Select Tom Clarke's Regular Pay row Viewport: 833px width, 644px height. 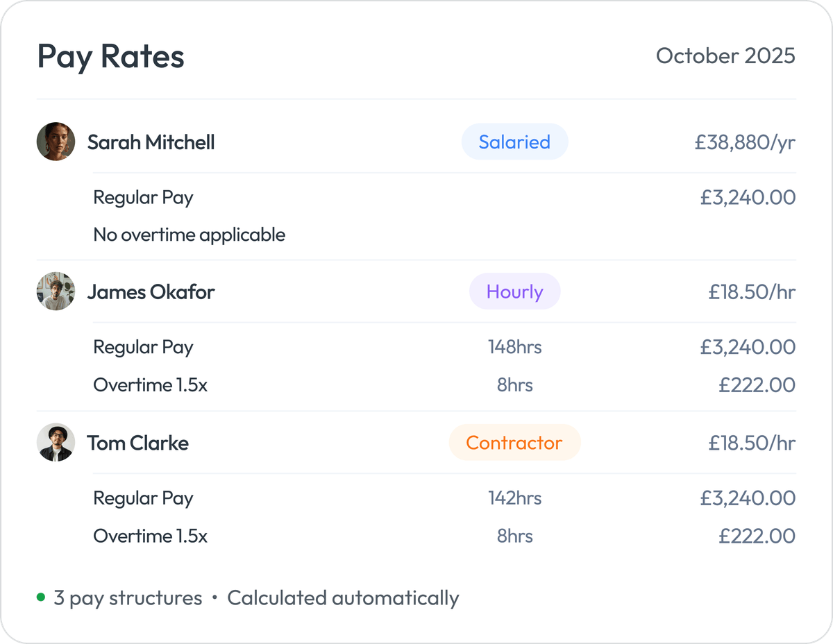[143, 498]
